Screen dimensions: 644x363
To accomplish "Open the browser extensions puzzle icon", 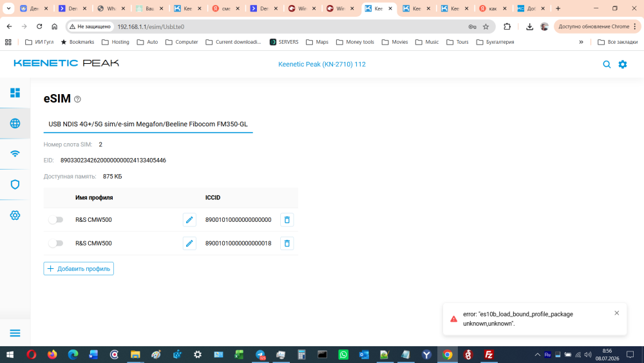I will [x=507, y=26].
